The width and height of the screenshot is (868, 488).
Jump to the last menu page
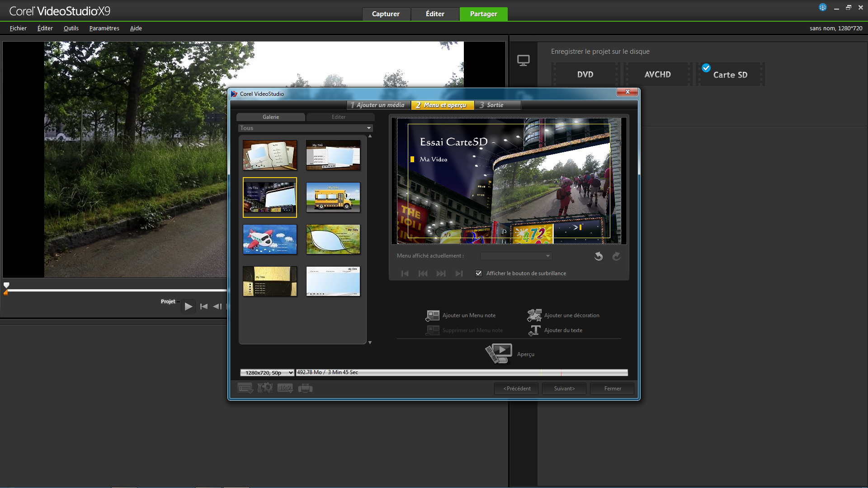(459, 273)
